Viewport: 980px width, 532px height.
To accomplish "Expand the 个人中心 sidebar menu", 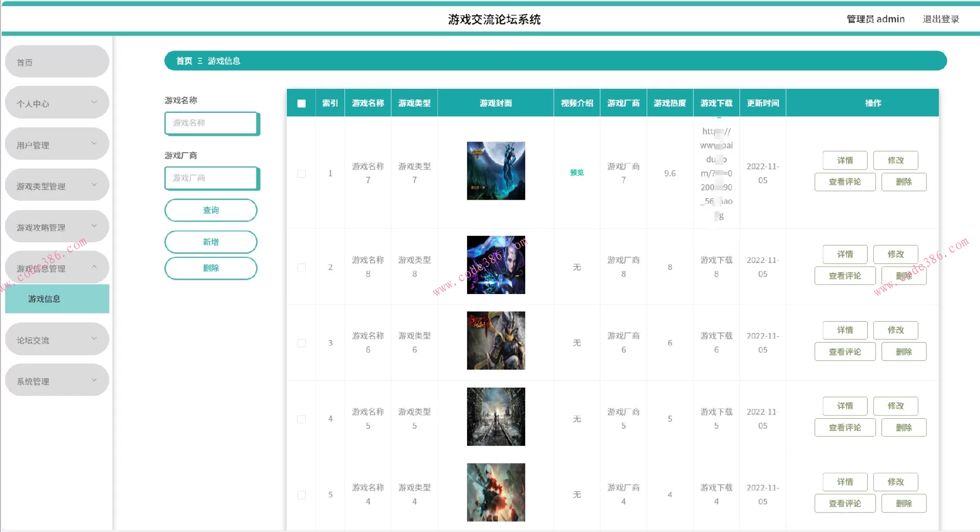I will 57,102.
